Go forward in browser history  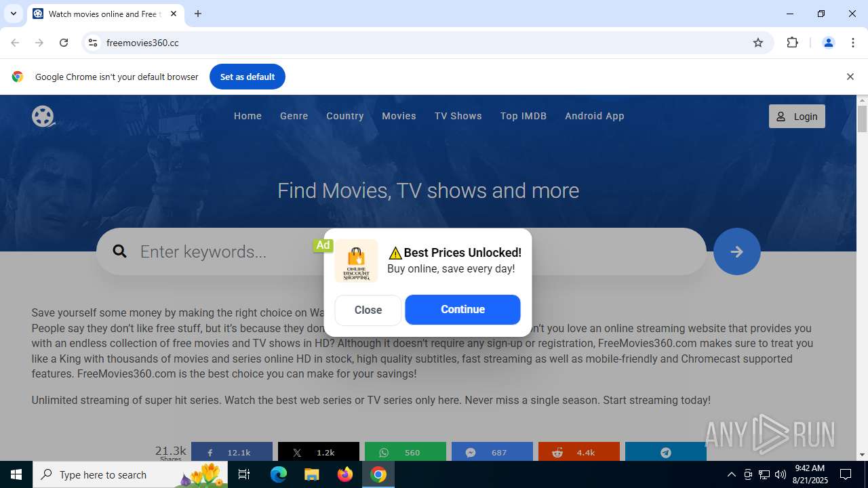point(39,43)
